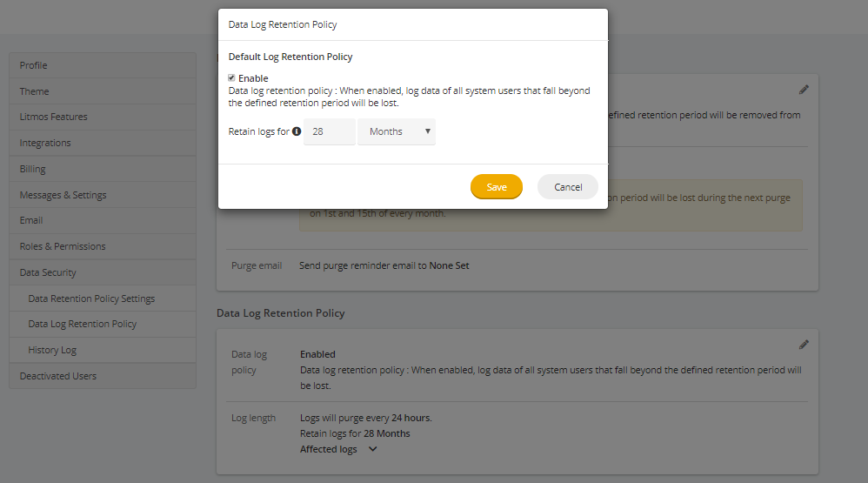
Task: Click pencil edit icon for Data Log Retention Policy
Action: coord(804,345)
